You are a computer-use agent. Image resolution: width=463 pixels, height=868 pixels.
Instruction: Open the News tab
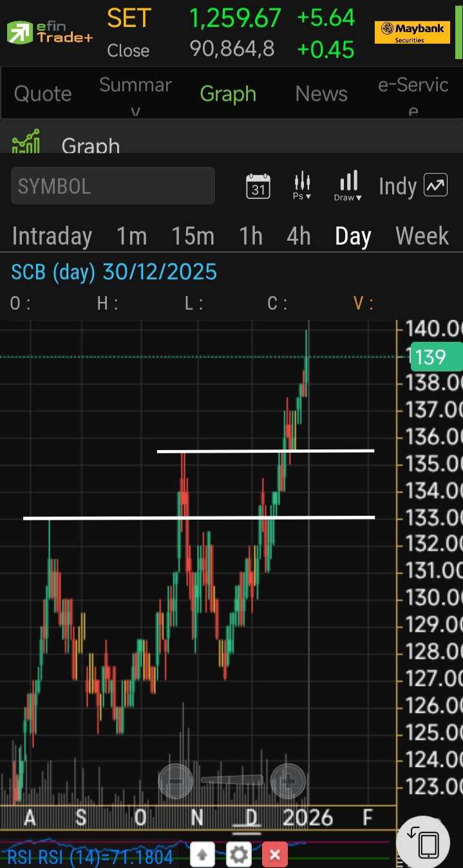(321, 94)
